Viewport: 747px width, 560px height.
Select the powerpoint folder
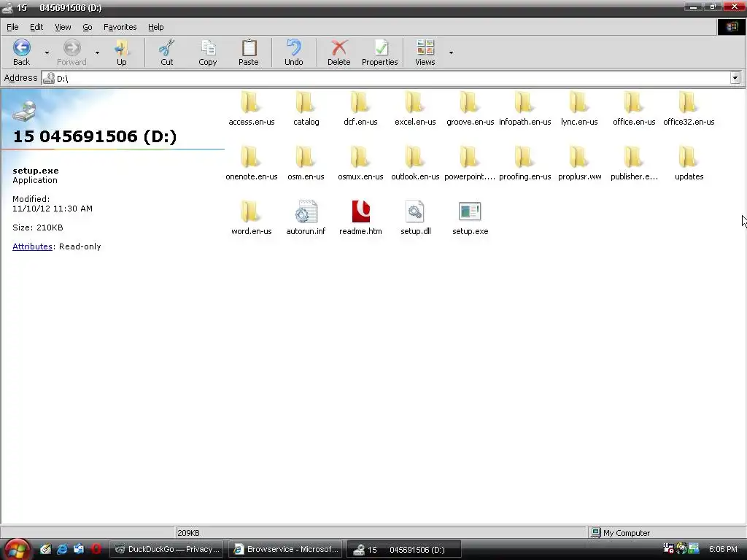[x=470, y=163]
